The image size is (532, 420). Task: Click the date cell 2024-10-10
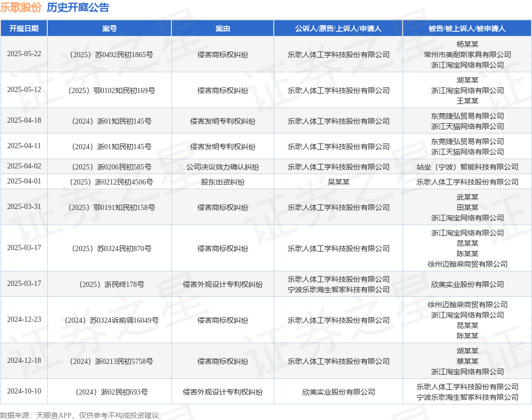pyautogui.click(x=24, y=391)
